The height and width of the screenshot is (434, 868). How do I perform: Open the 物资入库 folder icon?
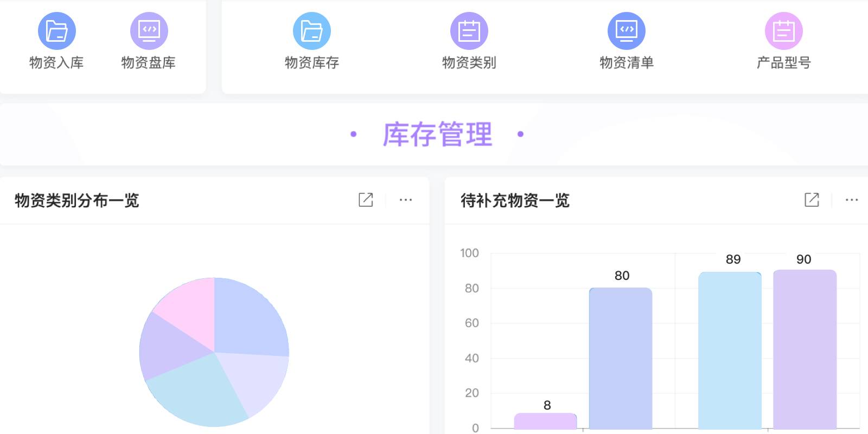point(57,31)
